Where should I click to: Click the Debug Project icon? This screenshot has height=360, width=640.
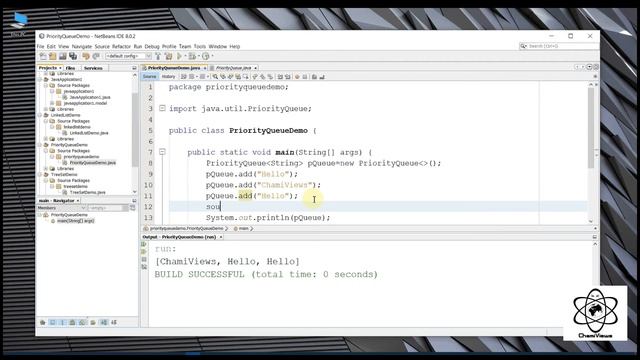click(x=191, y=56)
